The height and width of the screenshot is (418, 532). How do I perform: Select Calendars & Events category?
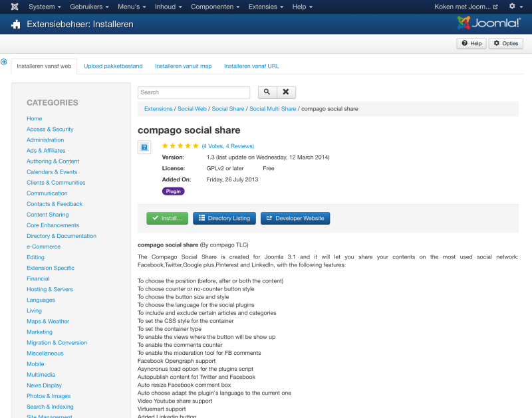pos(52,172)
